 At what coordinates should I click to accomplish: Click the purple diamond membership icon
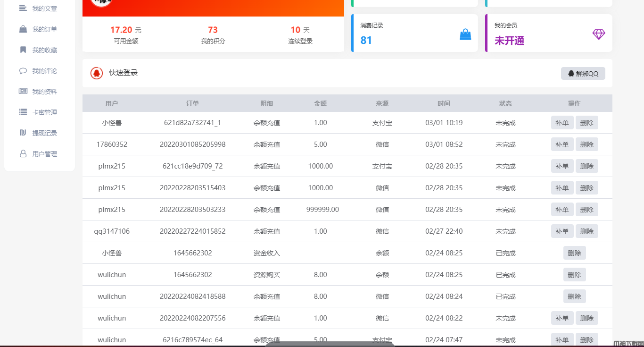(x=598, y=34)
